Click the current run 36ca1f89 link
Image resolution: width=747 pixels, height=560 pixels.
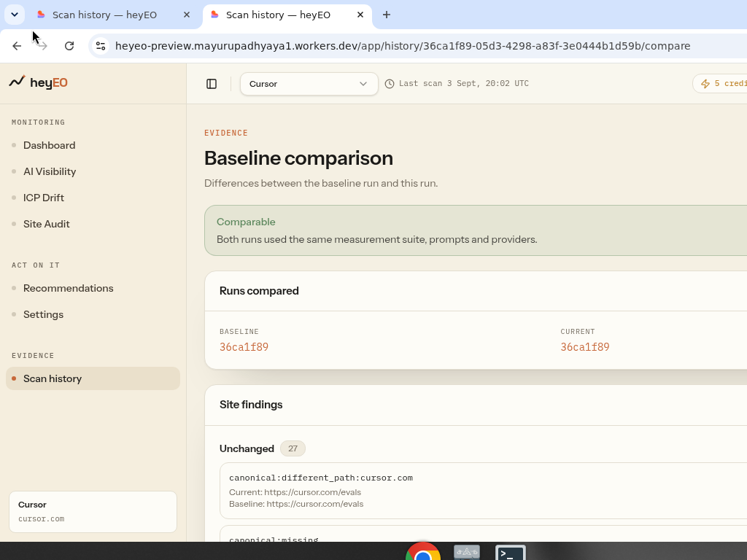(x=585, y=346)
